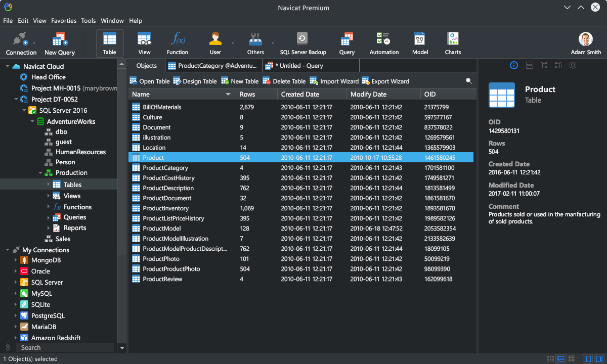607x364 pixels.
Task: Open the Favorties menu
Action: tap(64, 21)
